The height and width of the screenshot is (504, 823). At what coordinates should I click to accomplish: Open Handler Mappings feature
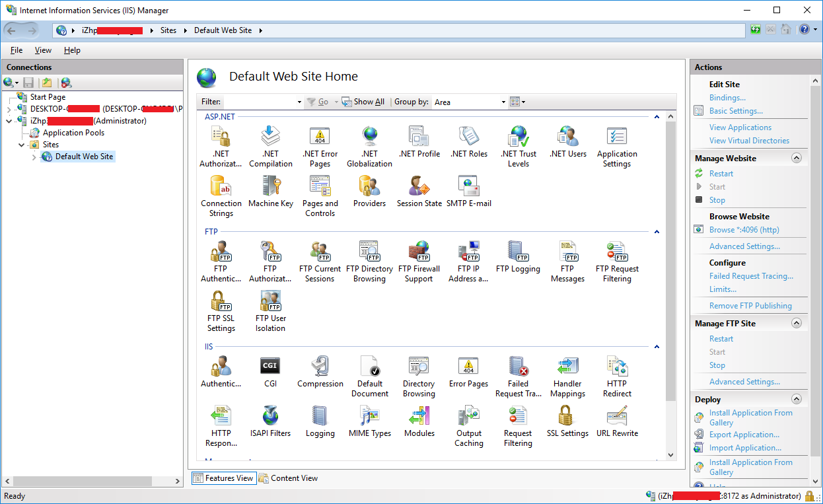(567, 376)
